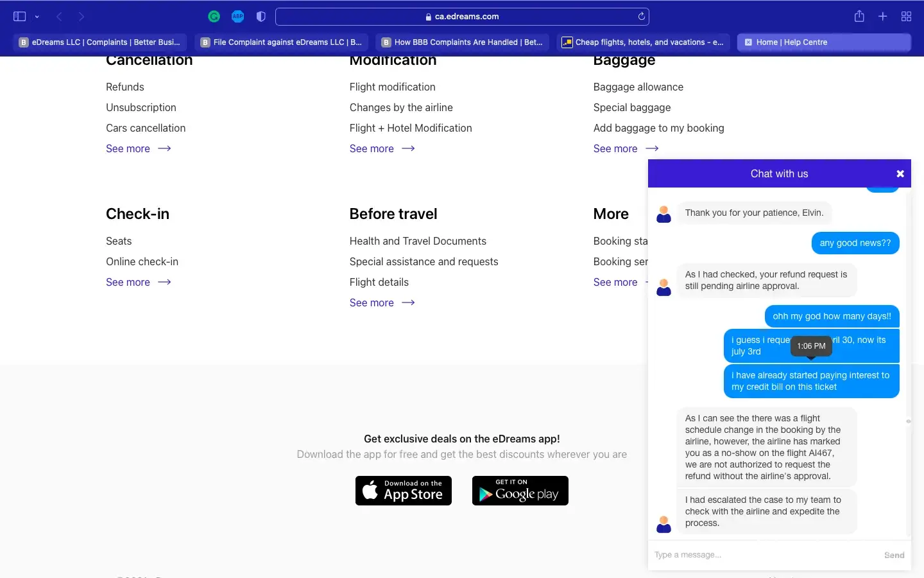Switch to eDreams LLC Complaints BBB tab
This screenshot has width=924, height=578.
click(99, 42)
